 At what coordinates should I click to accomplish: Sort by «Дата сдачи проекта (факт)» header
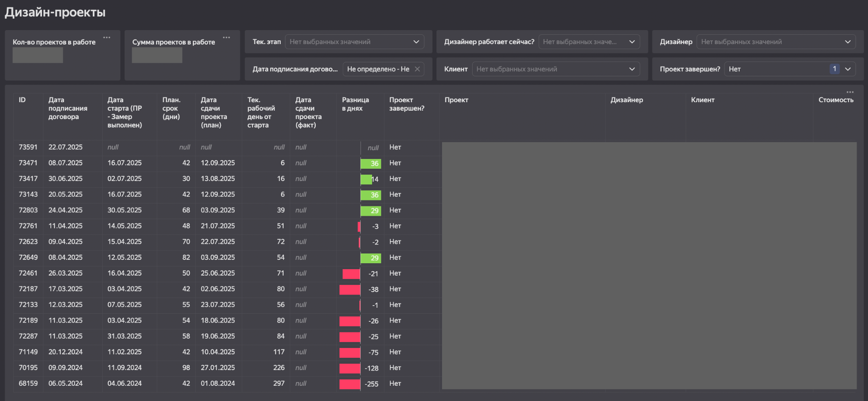pos(309,113)
